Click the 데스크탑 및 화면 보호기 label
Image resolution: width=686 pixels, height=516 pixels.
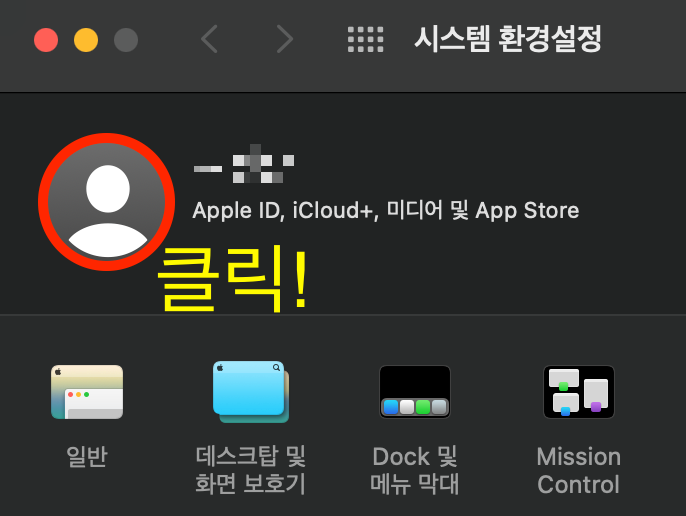click(251, 470)
